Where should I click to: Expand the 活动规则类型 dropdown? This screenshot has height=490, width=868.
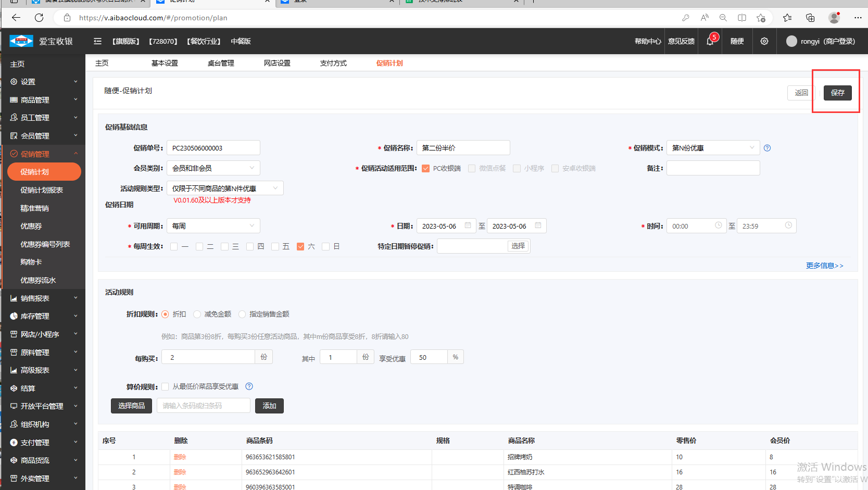[224, 189]
